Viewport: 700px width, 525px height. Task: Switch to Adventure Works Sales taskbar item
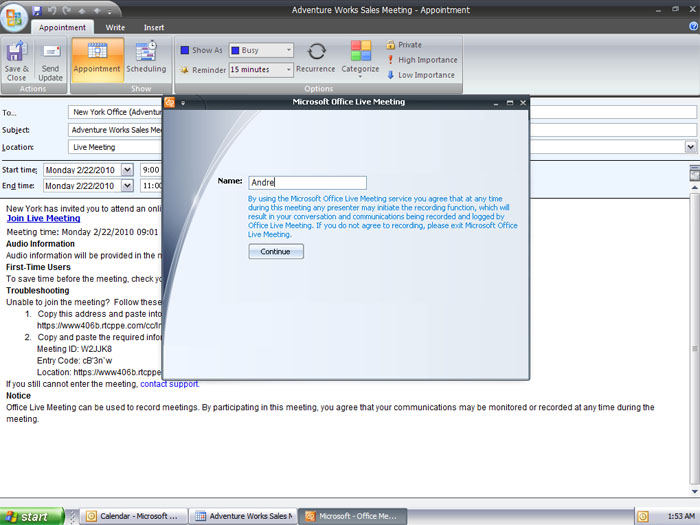click(243, 516)
